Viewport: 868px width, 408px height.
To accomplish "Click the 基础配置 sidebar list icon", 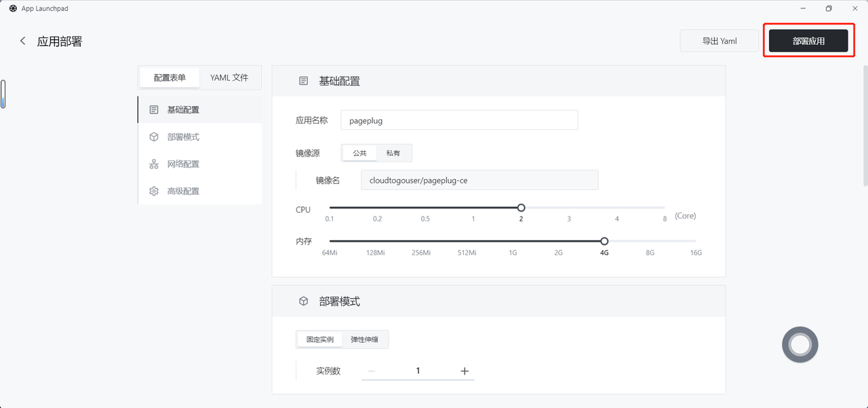I will click(x=154, y=109).
